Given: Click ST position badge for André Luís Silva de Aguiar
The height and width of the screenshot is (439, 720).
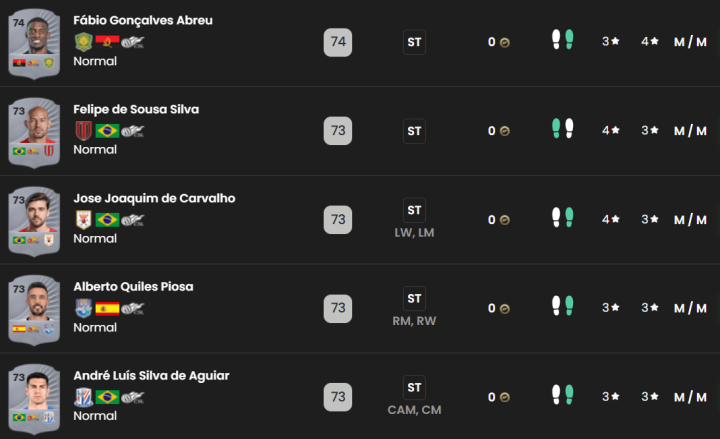Looking at the screenshot, I should (x=414, y=387).
